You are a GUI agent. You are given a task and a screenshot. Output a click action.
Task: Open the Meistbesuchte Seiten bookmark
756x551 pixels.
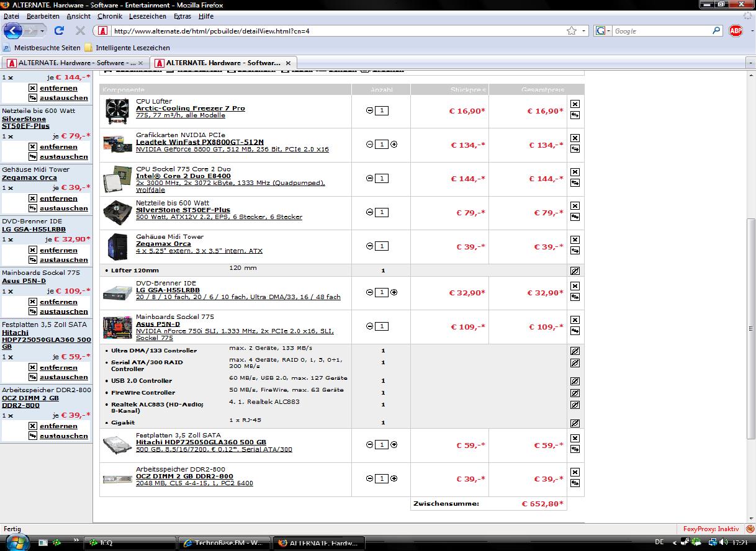click(41, 47)
